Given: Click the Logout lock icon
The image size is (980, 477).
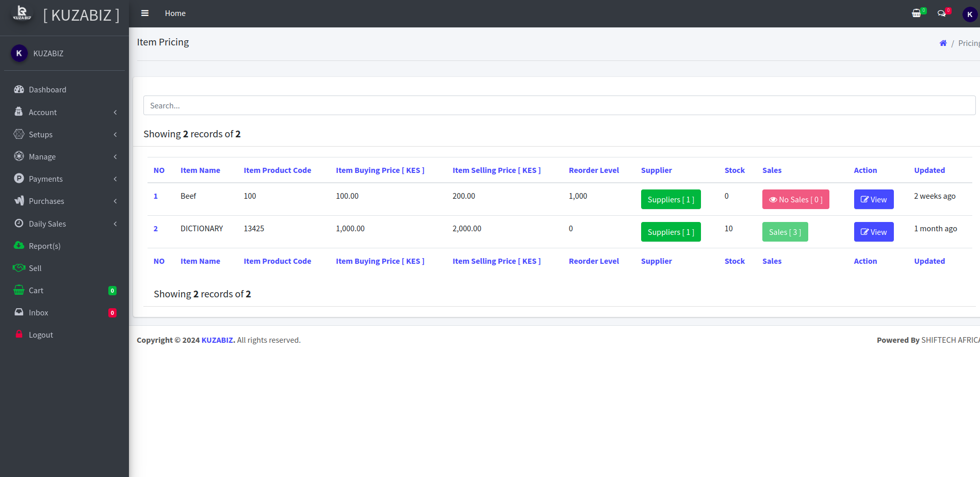Looking at the screenshot, I should 19,335.
